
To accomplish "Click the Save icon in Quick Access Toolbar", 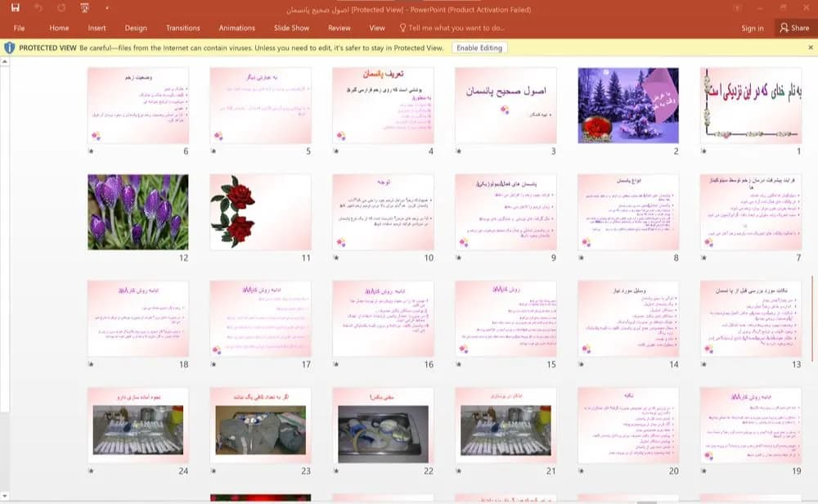I will point(15,8).
